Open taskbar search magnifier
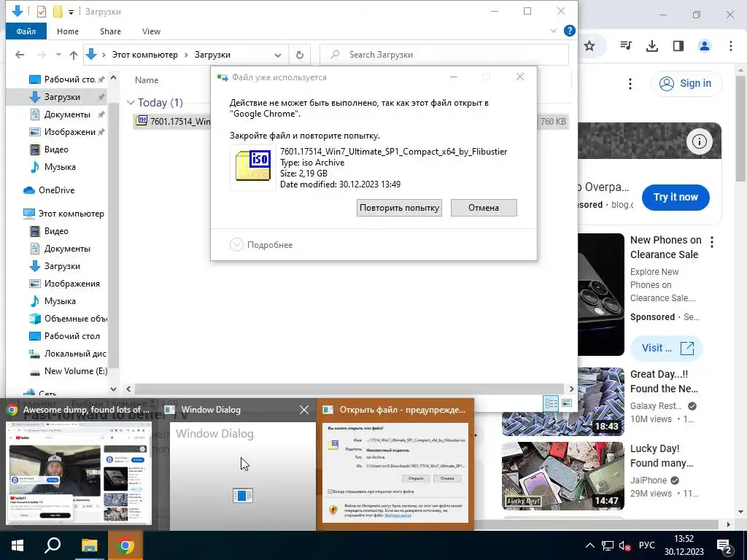Viewport: 747px width, 560px height. click(x=53, y=545)
